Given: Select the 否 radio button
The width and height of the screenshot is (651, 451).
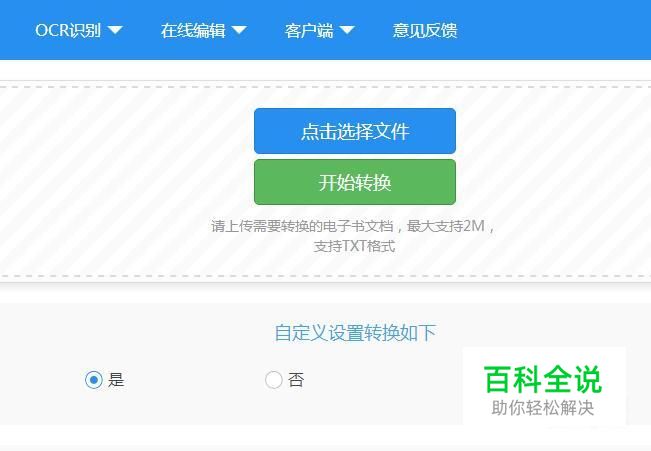Looking at the screenshot, I should click(x=274, y=380).
